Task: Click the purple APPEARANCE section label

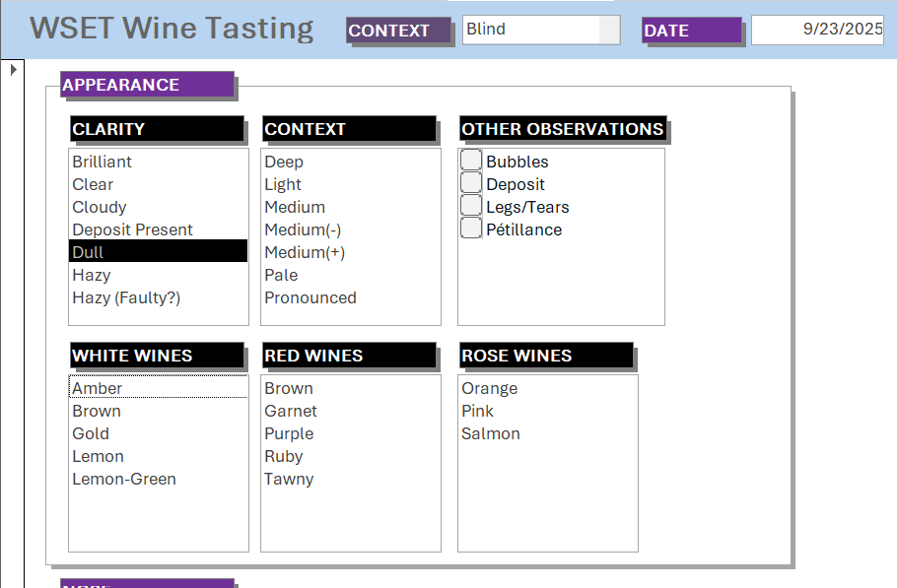Action: (x=147, y=85)
